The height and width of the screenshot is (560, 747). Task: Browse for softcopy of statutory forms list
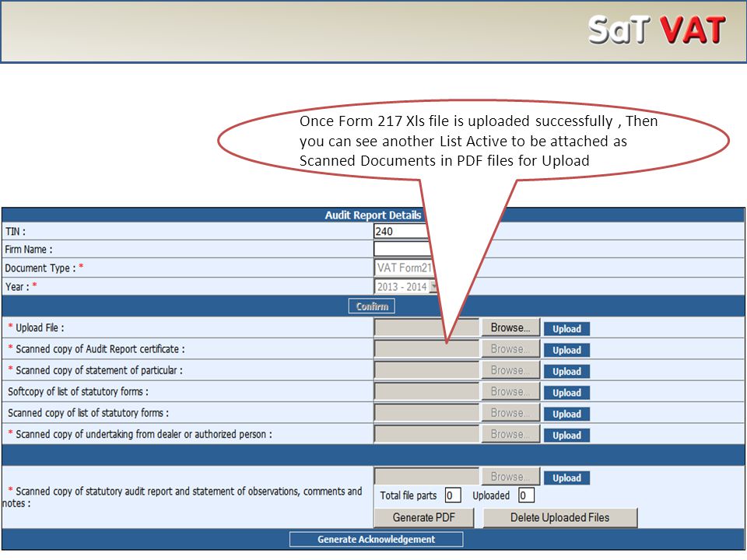510,391
